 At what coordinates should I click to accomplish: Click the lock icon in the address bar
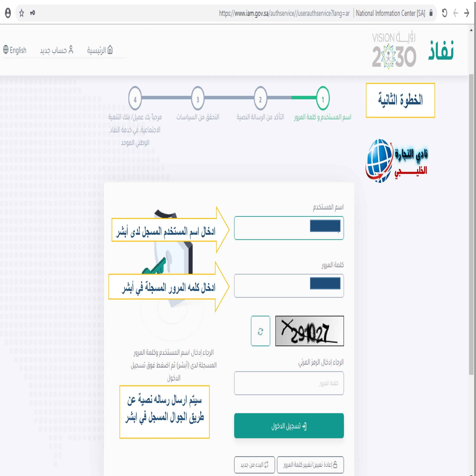coord(431,13)
